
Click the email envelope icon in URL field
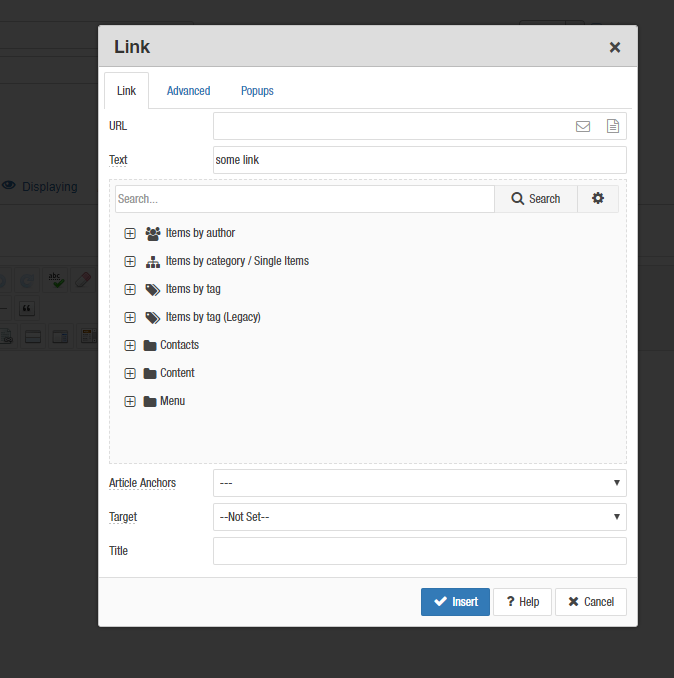click(583, 126)
